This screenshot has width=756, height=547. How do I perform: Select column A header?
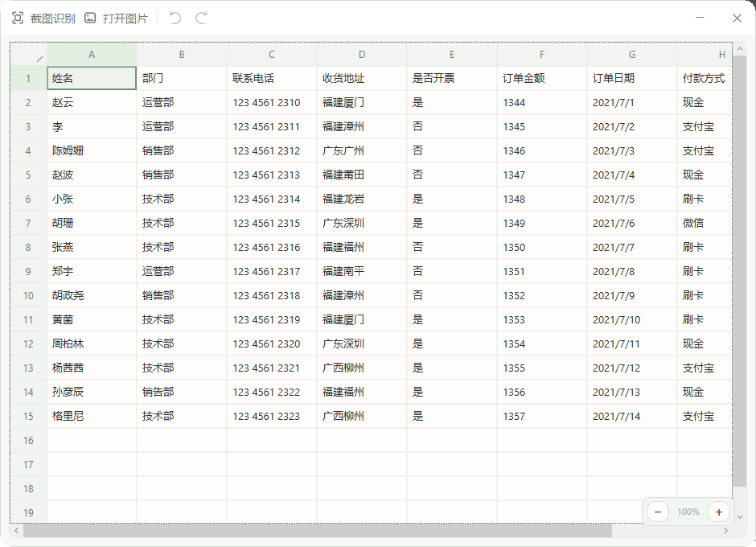pyautogui.click(x=92, y=55)
